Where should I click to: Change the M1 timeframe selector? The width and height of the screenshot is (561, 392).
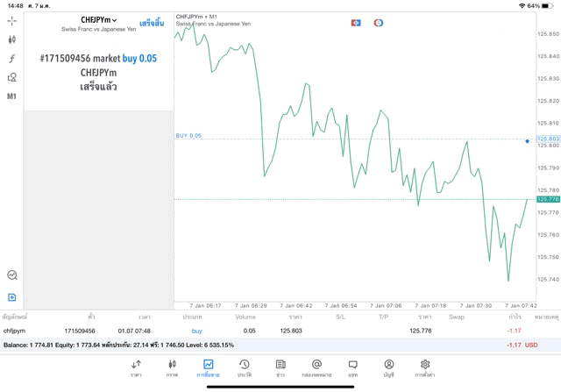tap(11, 96)
